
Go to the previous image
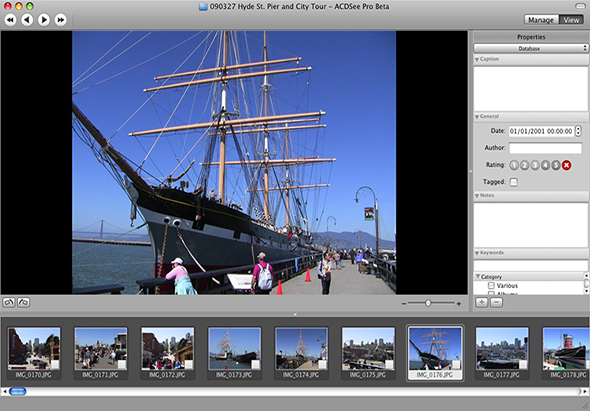pos(27,20)
